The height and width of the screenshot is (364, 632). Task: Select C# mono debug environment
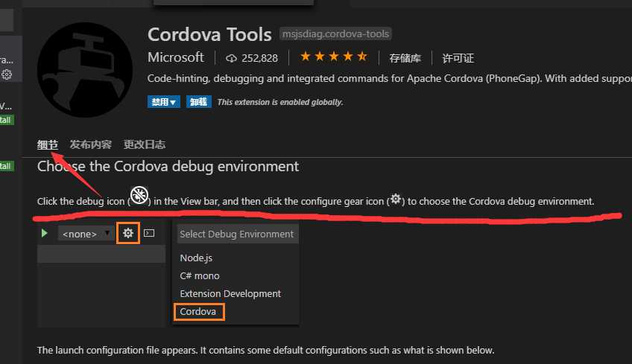pos(200,276)
